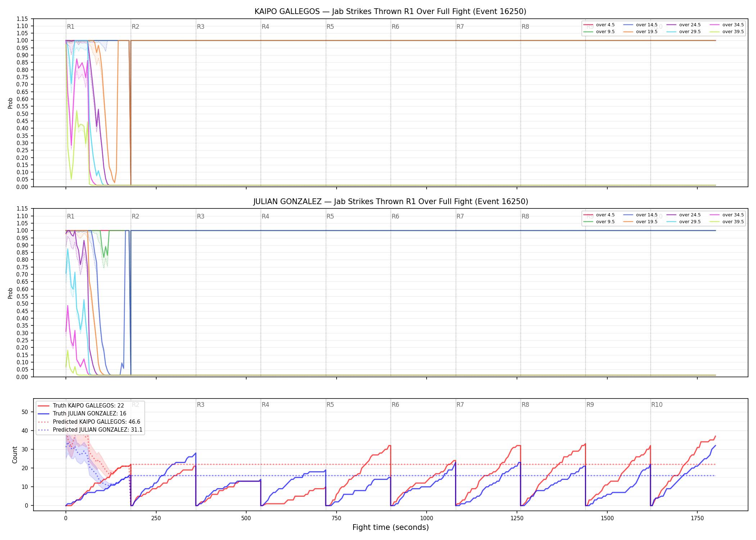The width and height of the screenshot is (756, 540).
Task: Click the R5 round marker in top chart
Action: pos(330,27)
